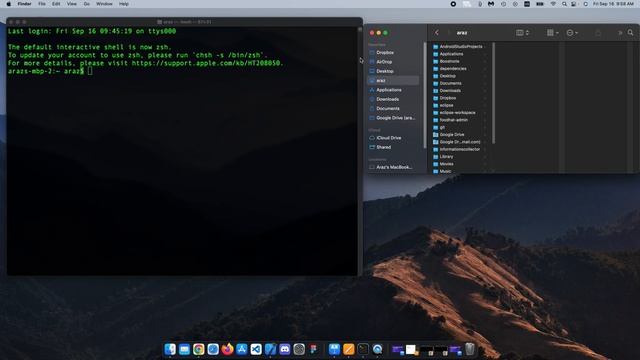This screenshot has width=640, height=360.
Task: Launch Keynote from the Dock
Action: point(334,349)
